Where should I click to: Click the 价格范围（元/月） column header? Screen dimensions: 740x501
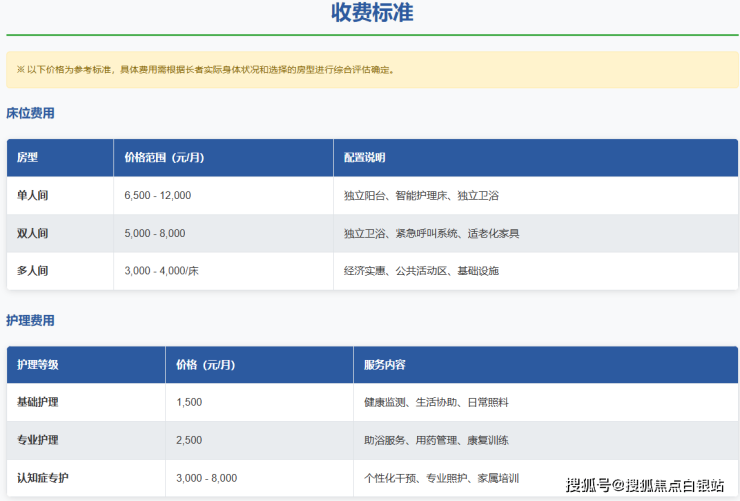pos(164,158)
